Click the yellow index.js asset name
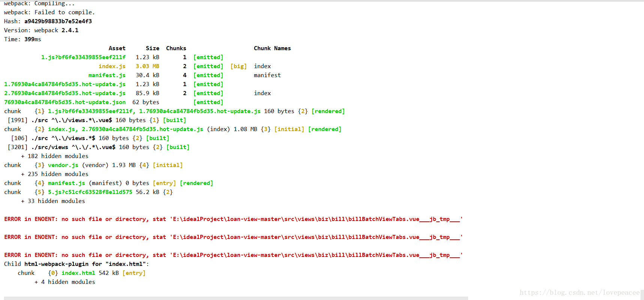Viewport: 644px width, 300px height. pyautogui.click(x=112, y=66)
